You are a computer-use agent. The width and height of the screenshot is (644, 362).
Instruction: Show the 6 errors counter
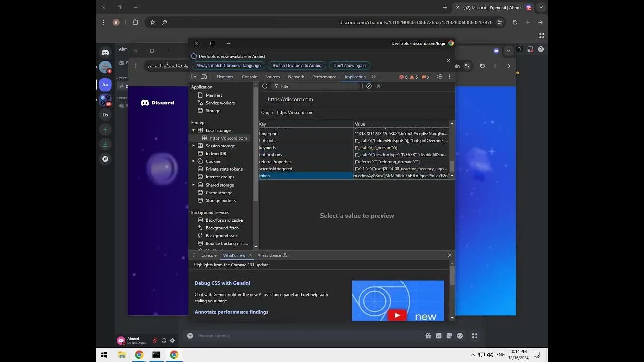tap(404, 77)
